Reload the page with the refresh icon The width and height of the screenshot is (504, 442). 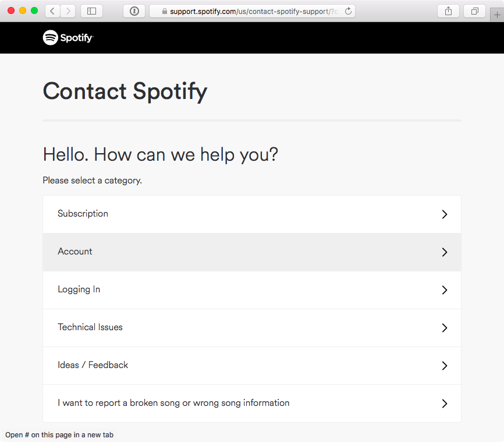click(x=348, y=11)
